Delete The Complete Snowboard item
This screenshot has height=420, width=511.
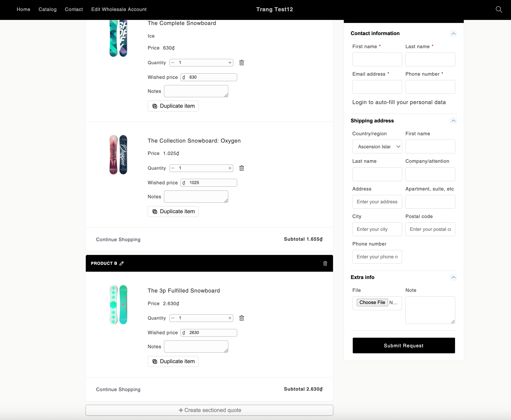pyautogui.click(x=242, y=63)
